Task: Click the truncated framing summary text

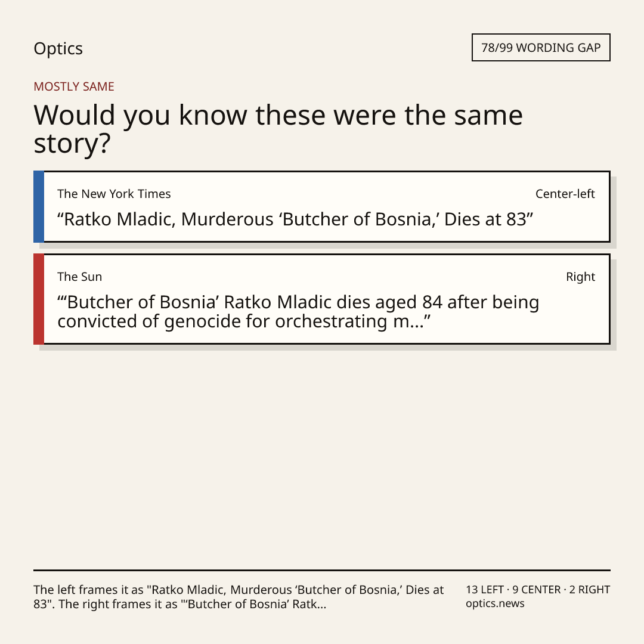Action: click(239, 597)
